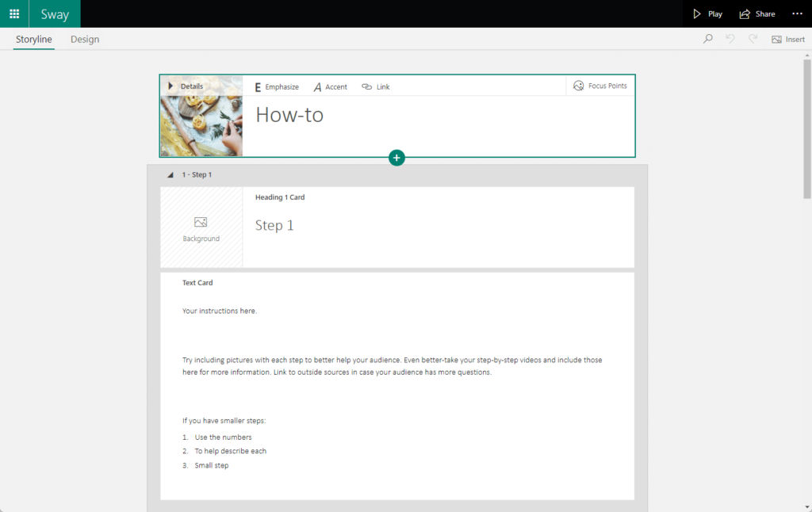Viewport: 812px width, 512px height.
Task: Add a Background image to heading card
Action: [201, 228]
